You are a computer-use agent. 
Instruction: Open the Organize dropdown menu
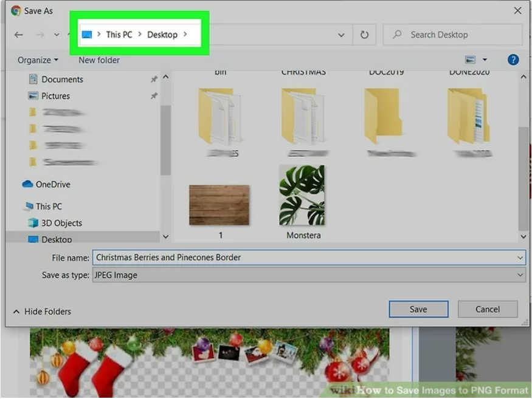tap(38, 60)
